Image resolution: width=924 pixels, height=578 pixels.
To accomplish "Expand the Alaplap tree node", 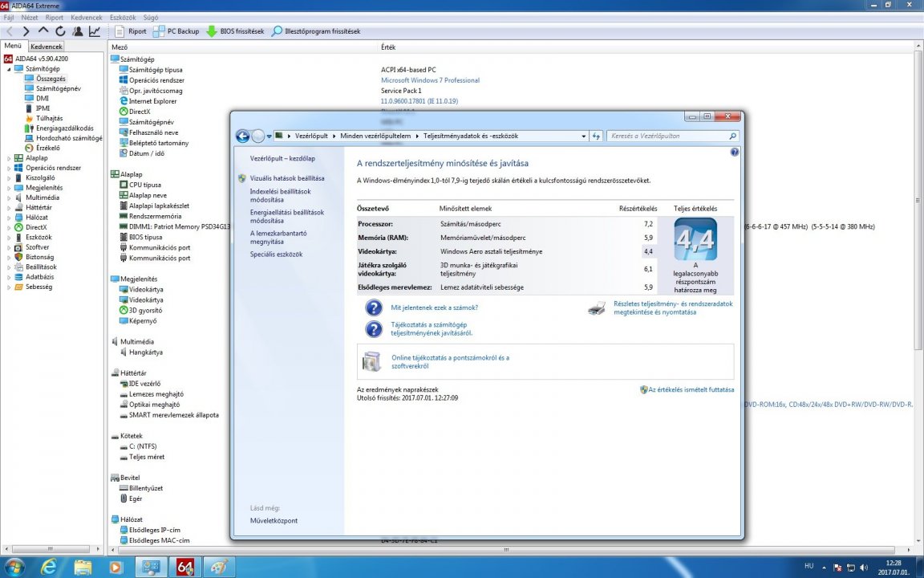I will pos(9,158).
